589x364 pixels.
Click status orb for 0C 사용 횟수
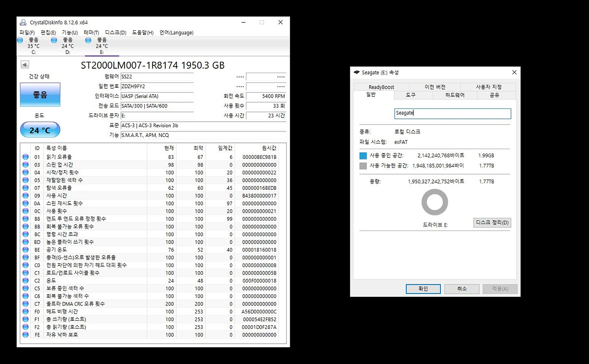(26, 211)
